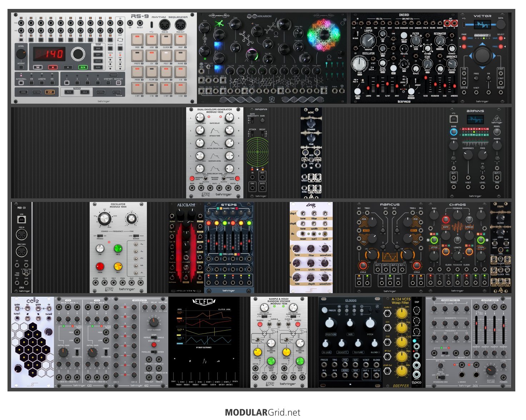Select the PATTERN mode button on RS-9
Screen dimensions: 526x420
click(x=37, y=92)
